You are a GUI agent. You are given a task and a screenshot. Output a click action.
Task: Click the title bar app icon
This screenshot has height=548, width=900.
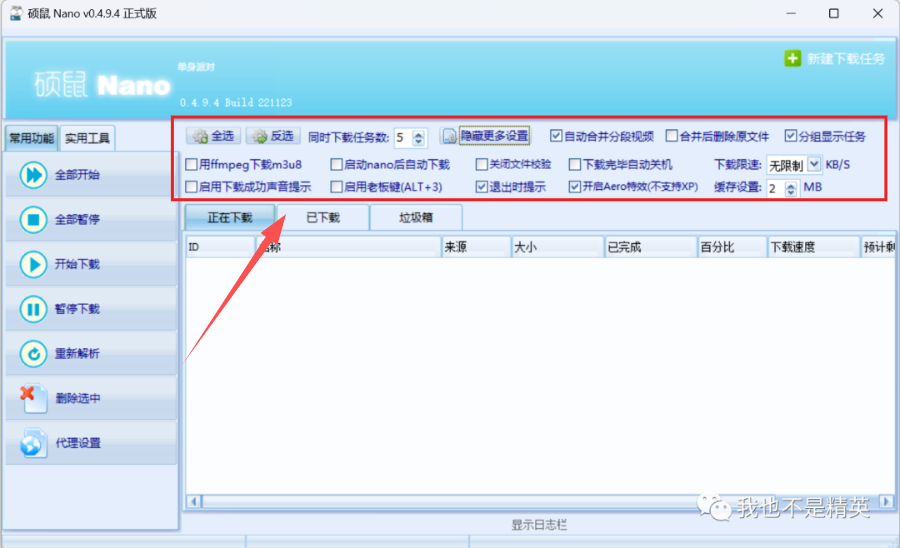click(x=15, y=13)
